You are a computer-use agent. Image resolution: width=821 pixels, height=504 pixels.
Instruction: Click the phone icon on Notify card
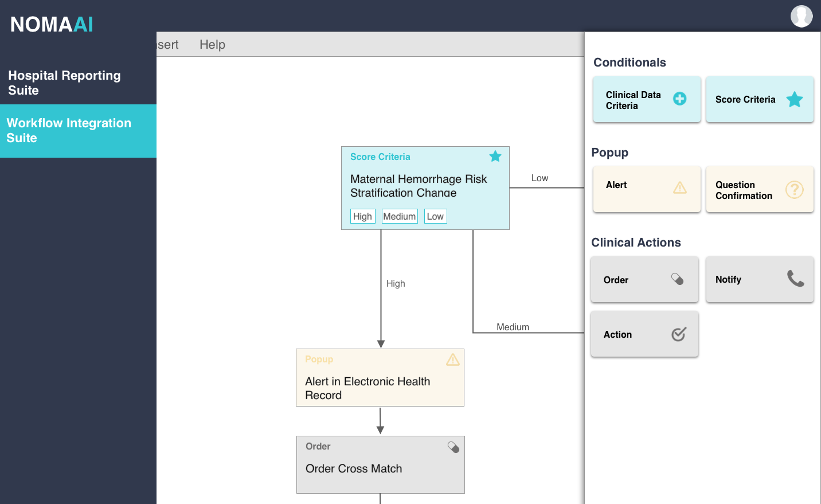[x=795, y=278]
